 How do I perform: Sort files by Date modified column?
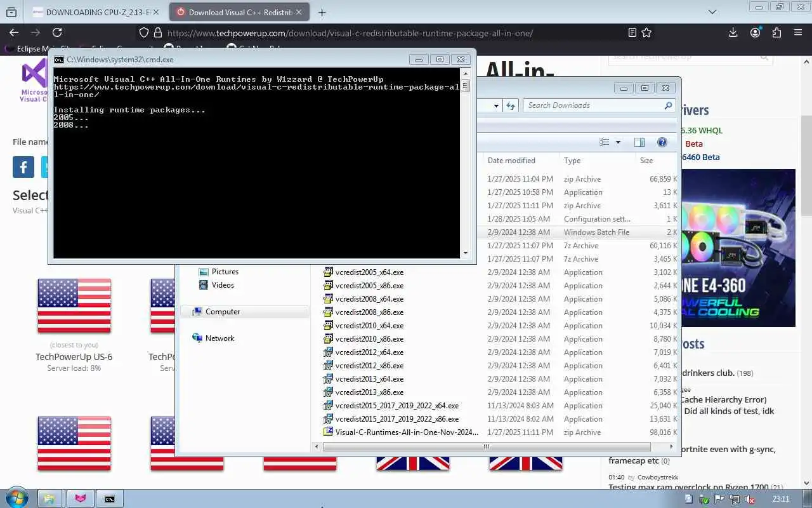[520, 161]
